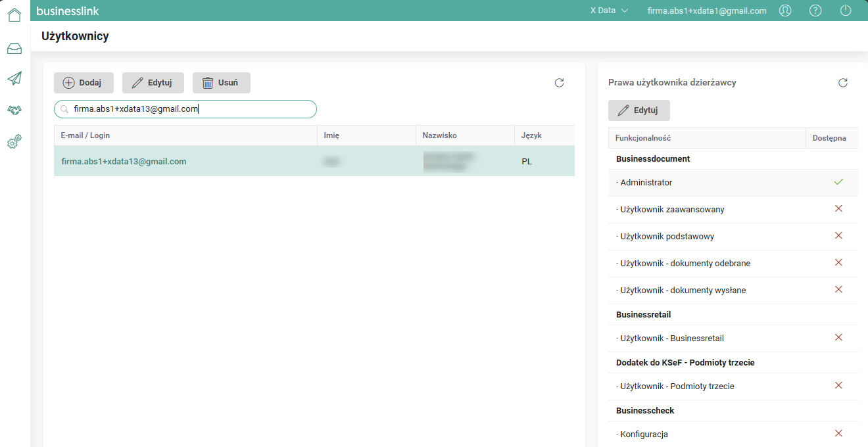Select Użytkownik - Businessretail row
This screenshot has height=447, width=868.
[x=733, y=339]
